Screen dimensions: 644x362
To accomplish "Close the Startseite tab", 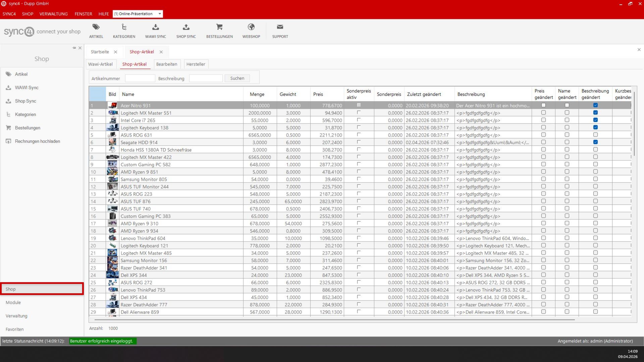I will (x=116, y=52).
